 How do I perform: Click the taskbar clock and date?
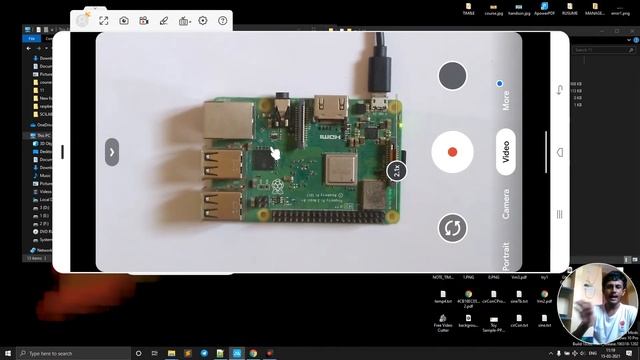(x=611, y=353)
